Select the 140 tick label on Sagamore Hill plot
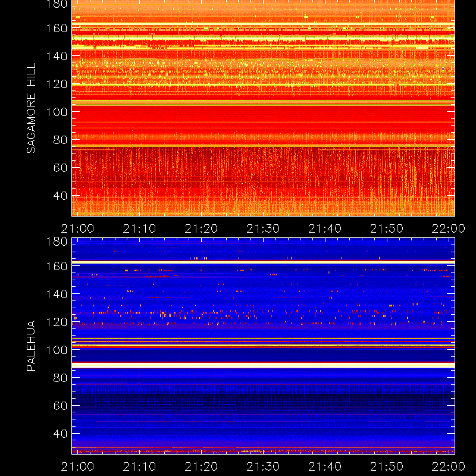The height and width of the screenshot is (476, 476). pos(57,56)
